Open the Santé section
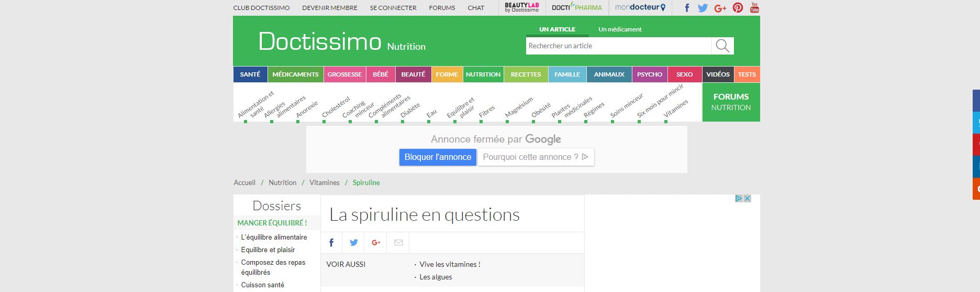980x292 pixels. pos(250,74)
